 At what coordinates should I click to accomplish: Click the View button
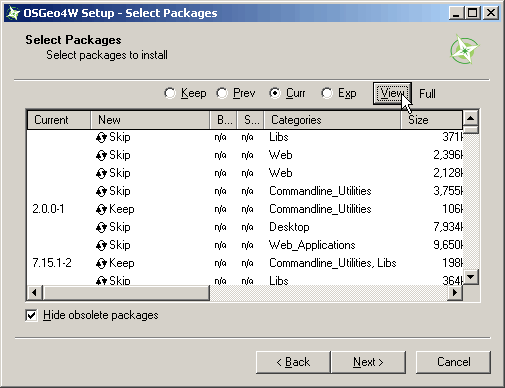392,93
